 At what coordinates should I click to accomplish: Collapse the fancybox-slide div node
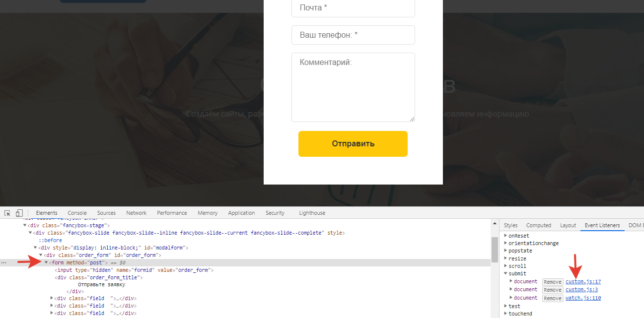point(31,233)
